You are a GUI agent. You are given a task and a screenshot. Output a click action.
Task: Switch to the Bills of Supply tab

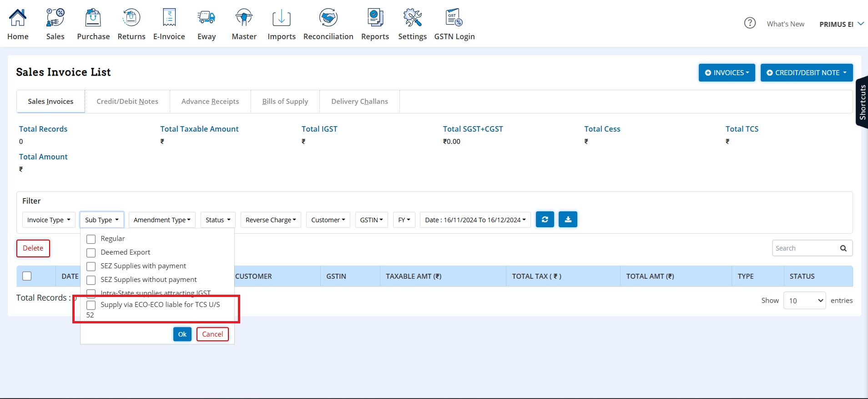click(x=285, y=102)
